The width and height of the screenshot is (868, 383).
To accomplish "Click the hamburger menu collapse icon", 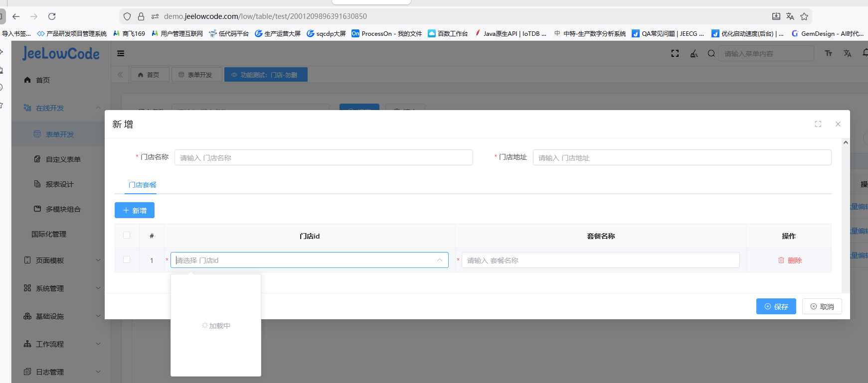I will (121, 53).
